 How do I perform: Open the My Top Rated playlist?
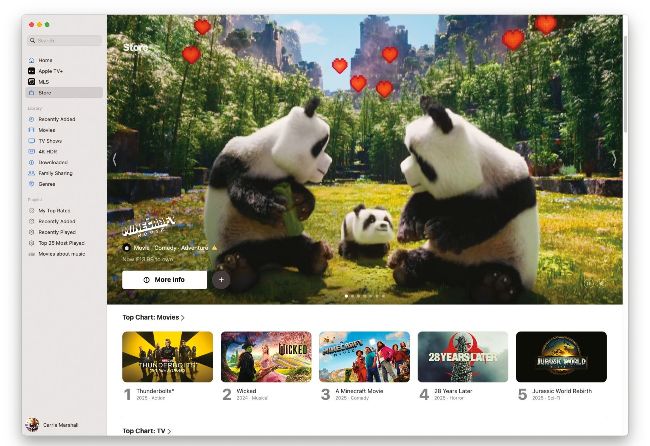54,210
